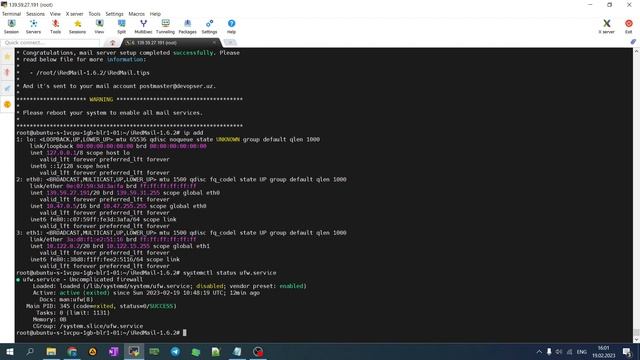
Task: Open the Windows Start button
Action: coord(9,351)
